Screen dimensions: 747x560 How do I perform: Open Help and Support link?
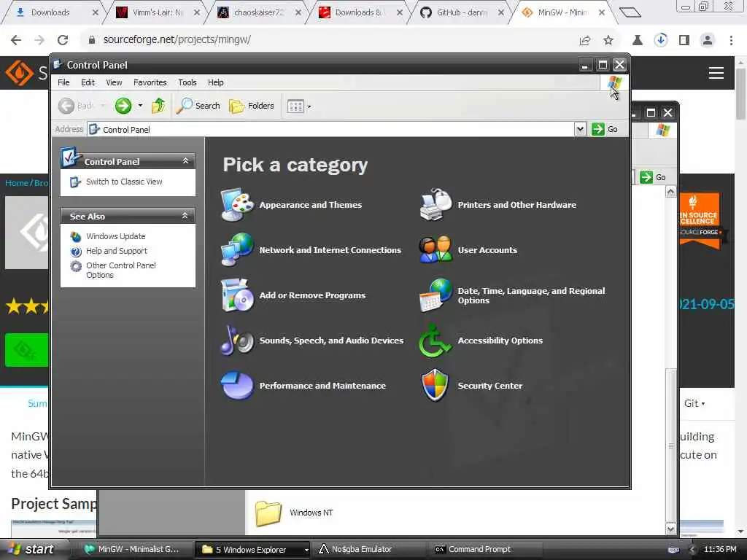[117, 251]
